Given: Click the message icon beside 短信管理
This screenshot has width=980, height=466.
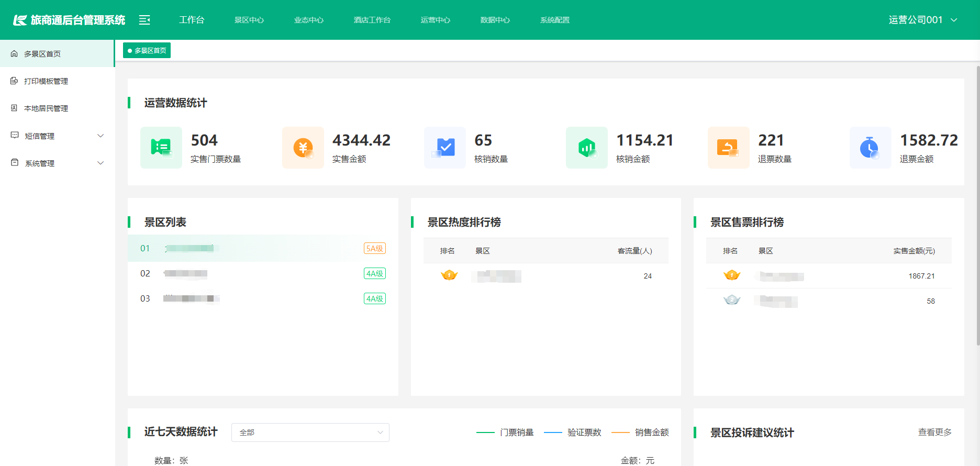Looking at the screenshot, I should tap(15, 135).
